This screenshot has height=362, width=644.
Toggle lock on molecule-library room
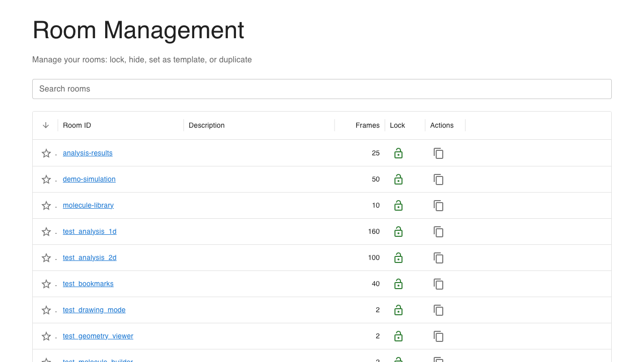398,205
